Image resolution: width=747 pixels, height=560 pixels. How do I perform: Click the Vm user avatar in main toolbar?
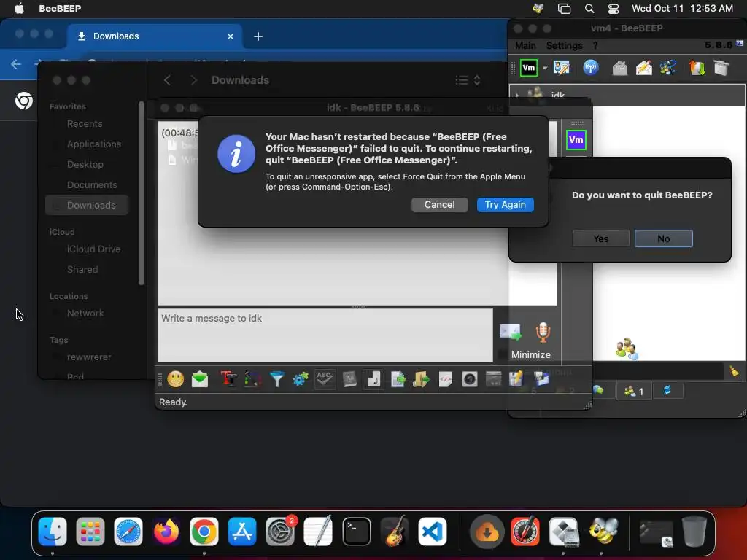click(x=528, y=68)
